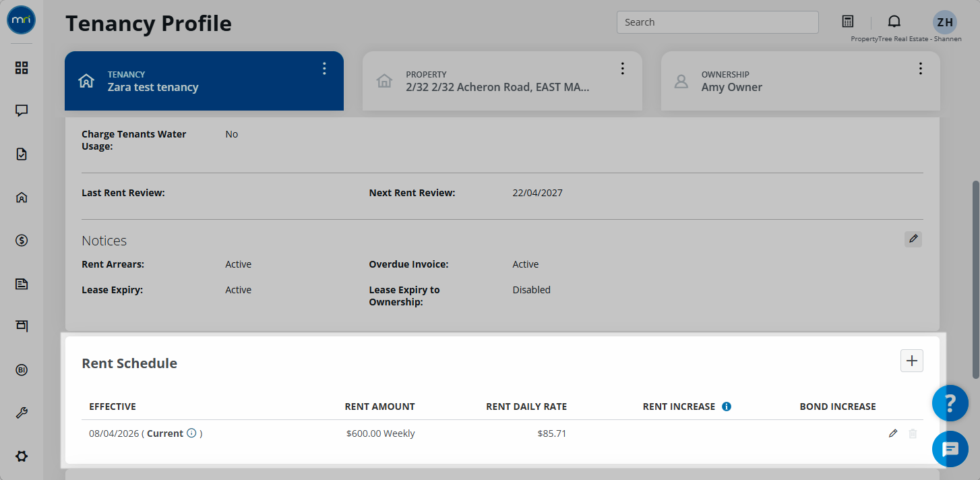Open the ZH user avatar menu

coord(945,22)
